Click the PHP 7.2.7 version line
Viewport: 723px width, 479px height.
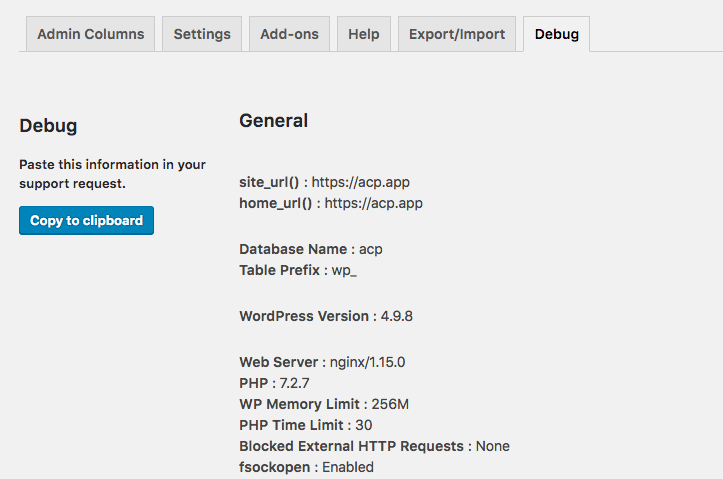click(x=274, y=383)
